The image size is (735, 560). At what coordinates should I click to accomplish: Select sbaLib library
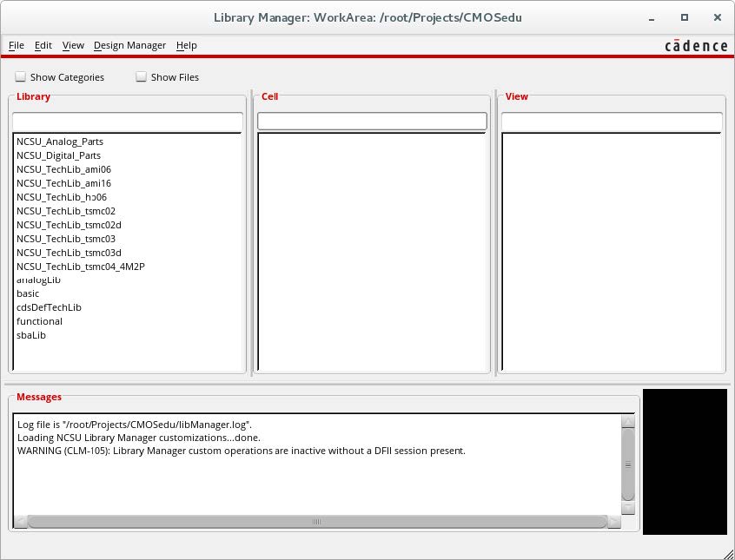pyautogui.click(x=31, y=335)
